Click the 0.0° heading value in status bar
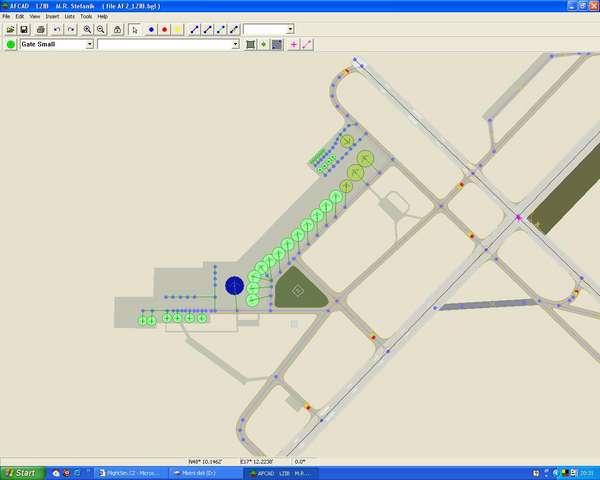 [300, 462]
